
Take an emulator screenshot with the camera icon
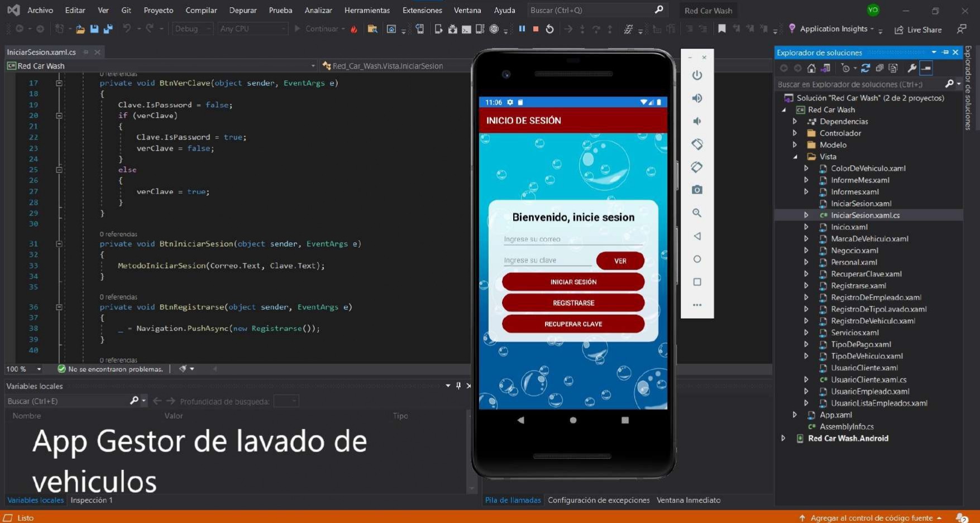(x=697, y=190)
